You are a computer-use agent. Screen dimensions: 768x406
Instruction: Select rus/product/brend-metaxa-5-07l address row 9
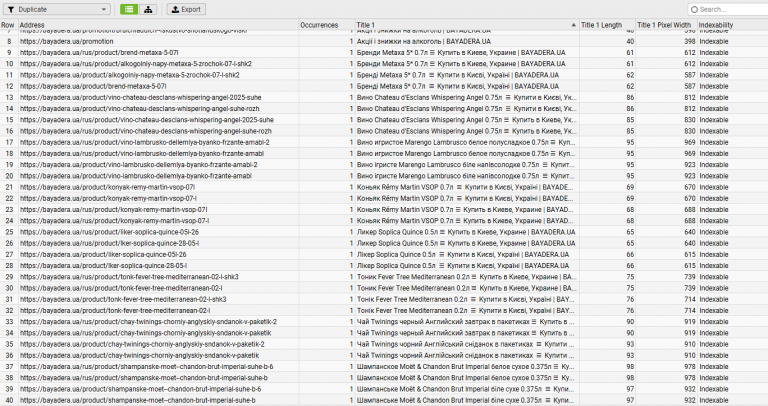[99, 52]
